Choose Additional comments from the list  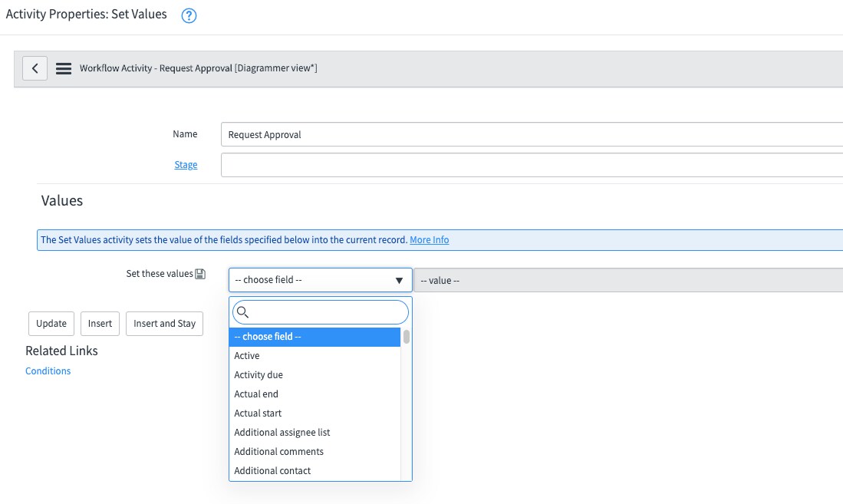(x=278, y=451)
